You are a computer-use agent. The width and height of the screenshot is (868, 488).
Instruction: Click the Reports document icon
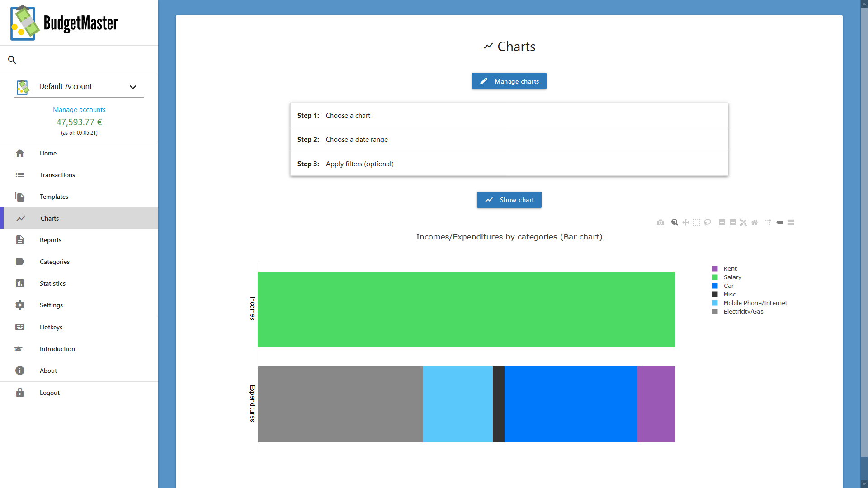point(20,240)
